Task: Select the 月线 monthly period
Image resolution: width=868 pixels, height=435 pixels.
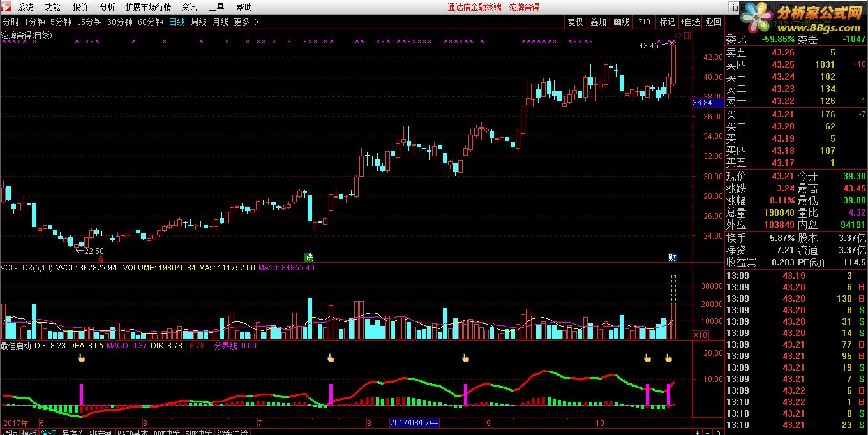Action: pyautogui.click(x=220, y=22)
